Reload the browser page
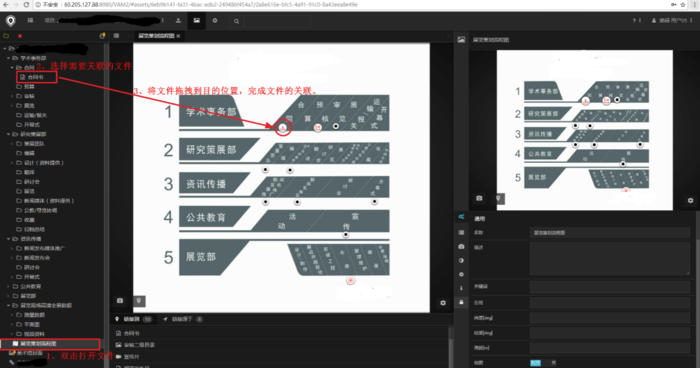The height and width of the screenshot is (368, 700). pyautogui.click(x=26, y=4)
